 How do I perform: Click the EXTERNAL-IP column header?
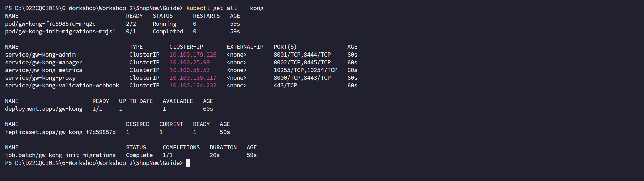point(245,47)
